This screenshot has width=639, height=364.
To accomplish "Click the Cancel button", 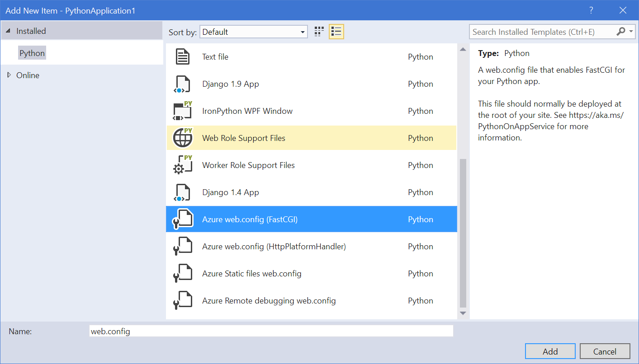I will coord(605,351).
